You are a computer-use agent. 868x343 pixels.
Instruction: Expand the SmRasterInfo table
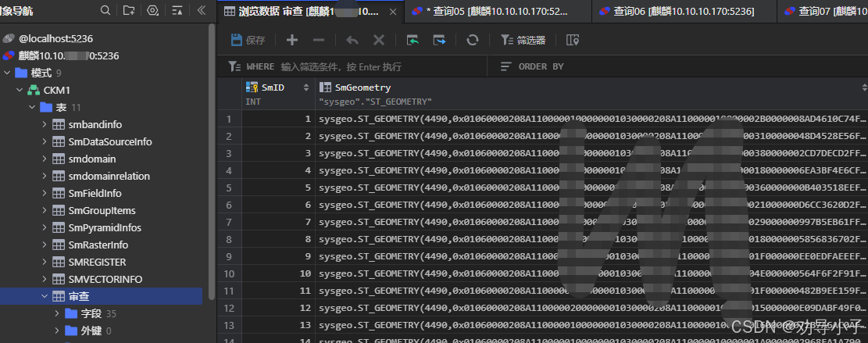[45, 245]
